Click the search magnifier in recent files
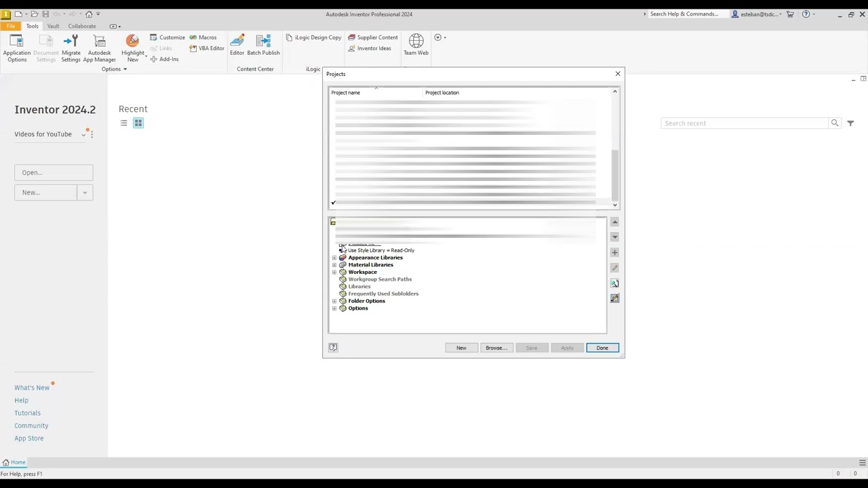Screen dimensions: 868x488 [x=835, y=123]
